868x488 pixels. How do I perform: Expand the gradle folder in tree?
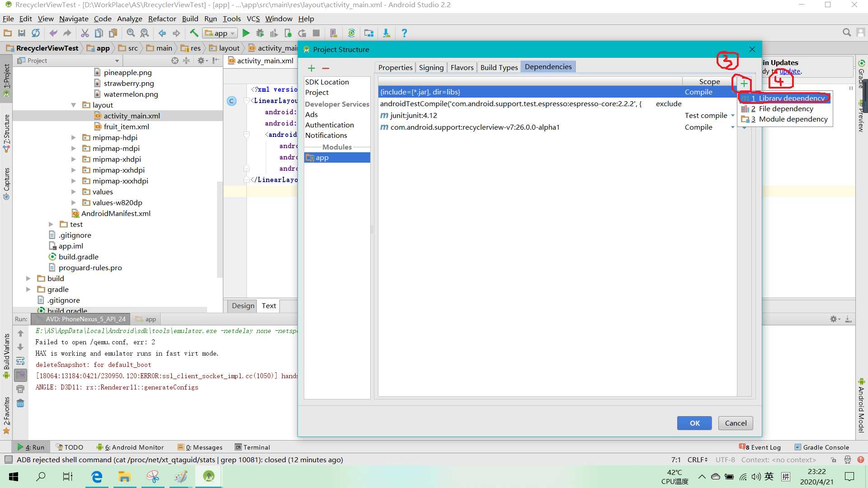tap(28, 289)
